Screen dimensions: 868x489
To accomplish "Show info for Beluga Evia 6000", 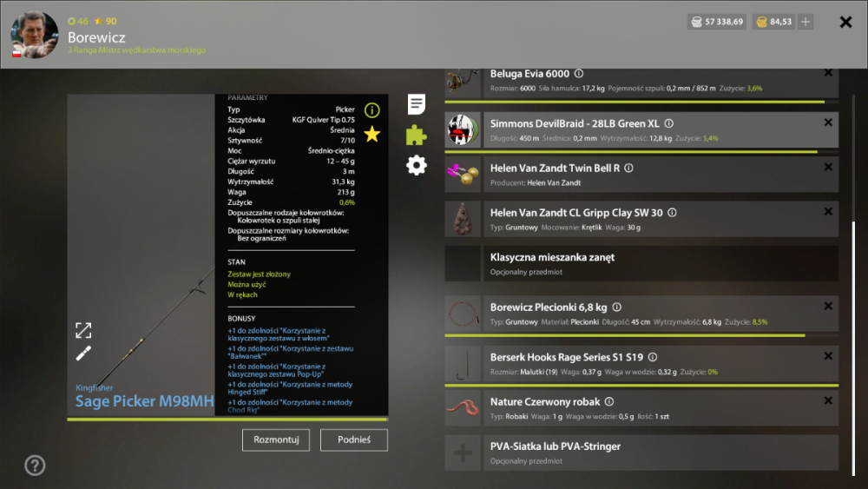I will (578, 73).
